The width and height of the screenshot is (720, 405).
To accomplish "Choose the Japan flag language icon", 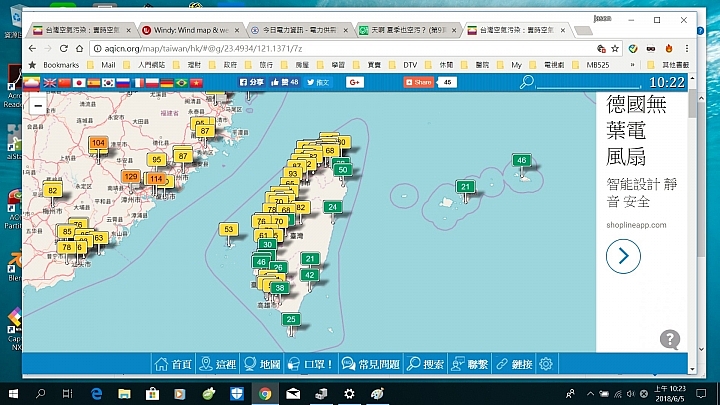I will (79, 83).
